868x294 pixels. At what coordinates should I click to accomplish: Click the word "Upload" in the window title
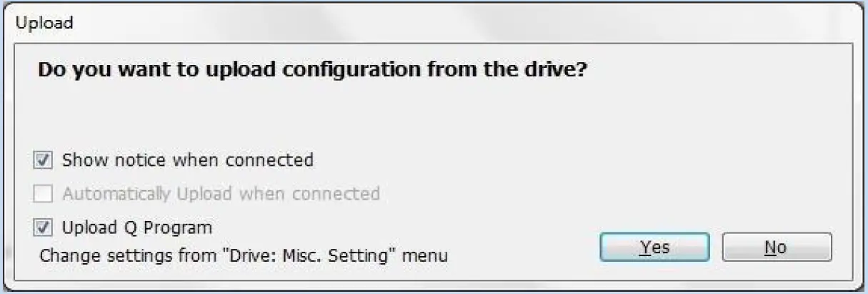click(44, 22)
